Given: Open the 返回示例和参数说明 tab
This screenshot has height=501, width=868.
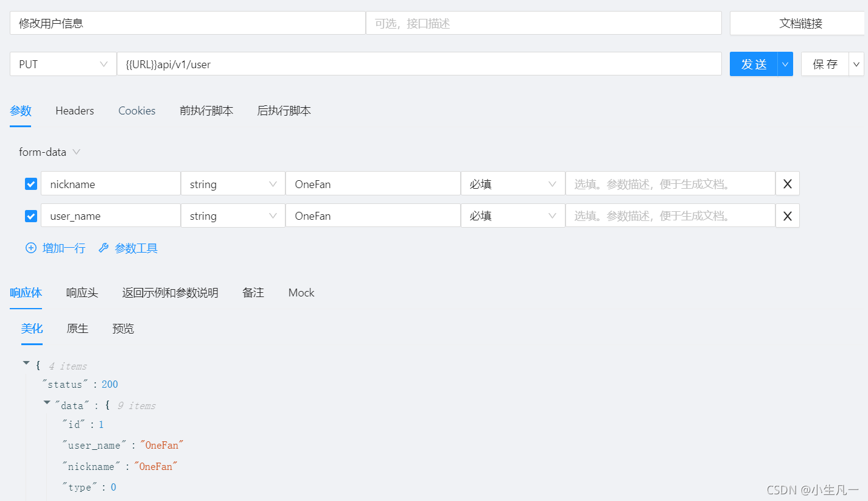Looking at the screenshot, I should point(170,293).
